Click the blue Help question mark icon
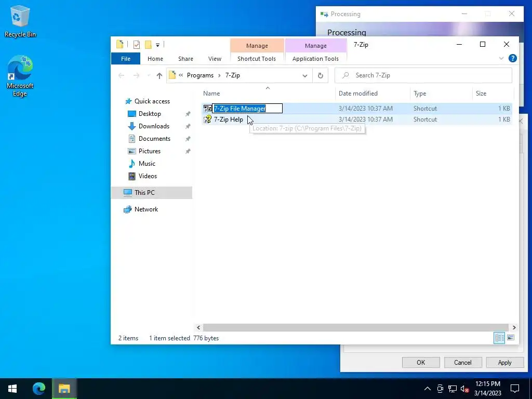The height and width of the screenshot is (399, 532). coord(513,58)
